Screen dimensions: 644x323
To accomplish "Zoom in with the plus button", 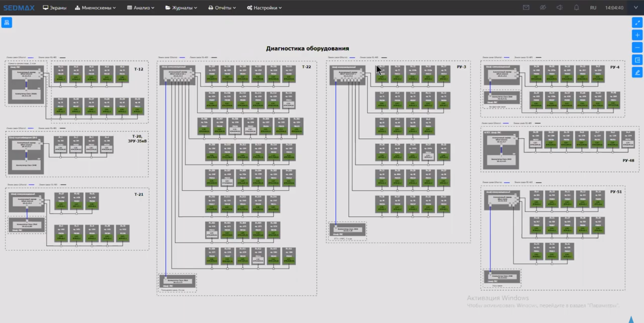I will tap(637, 35).
